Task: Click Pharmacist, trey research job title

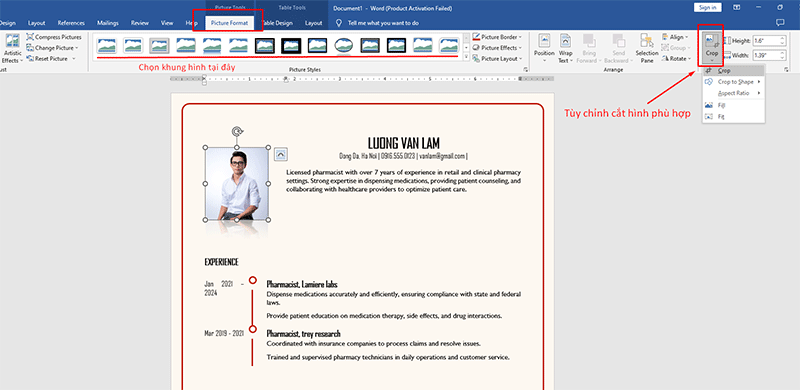Action: pos(304,334)
